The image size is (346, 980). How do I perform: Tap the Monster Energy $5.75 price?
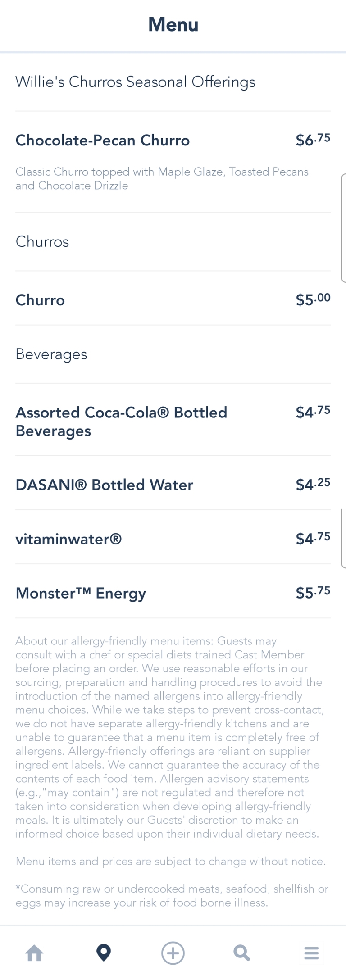(313, 592)
